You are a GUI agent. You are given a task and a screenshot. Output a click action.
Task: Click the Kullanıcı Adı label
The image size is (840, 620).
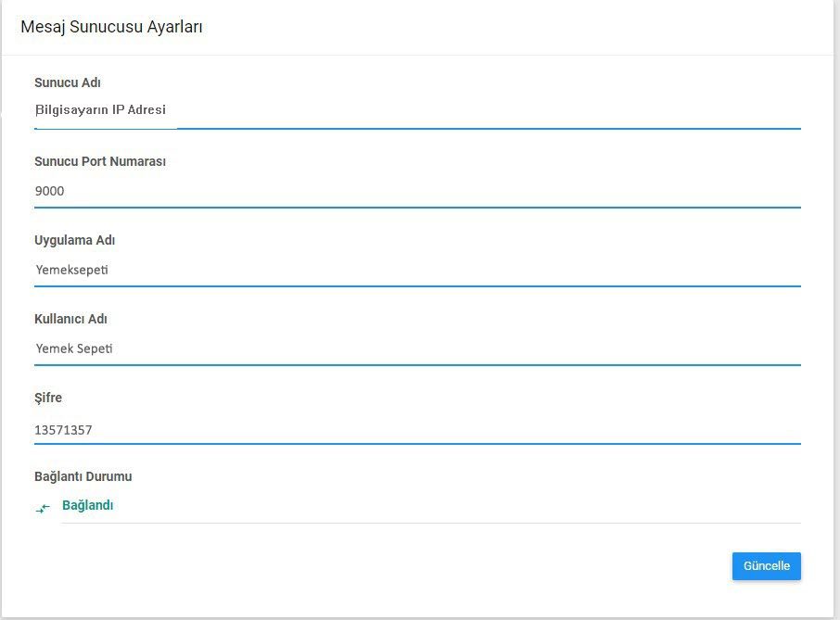(x=70, y=319)
